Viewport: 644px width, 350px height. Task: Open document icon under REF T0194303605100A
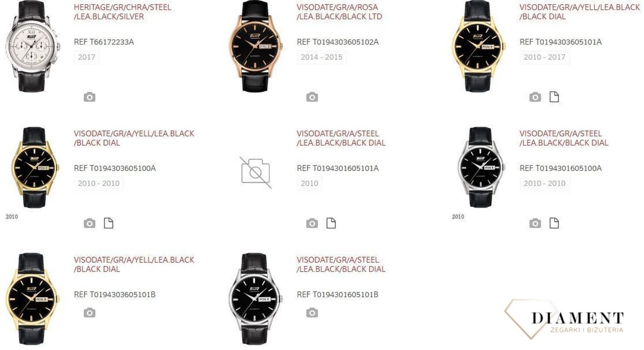click(x=109, y=223)
